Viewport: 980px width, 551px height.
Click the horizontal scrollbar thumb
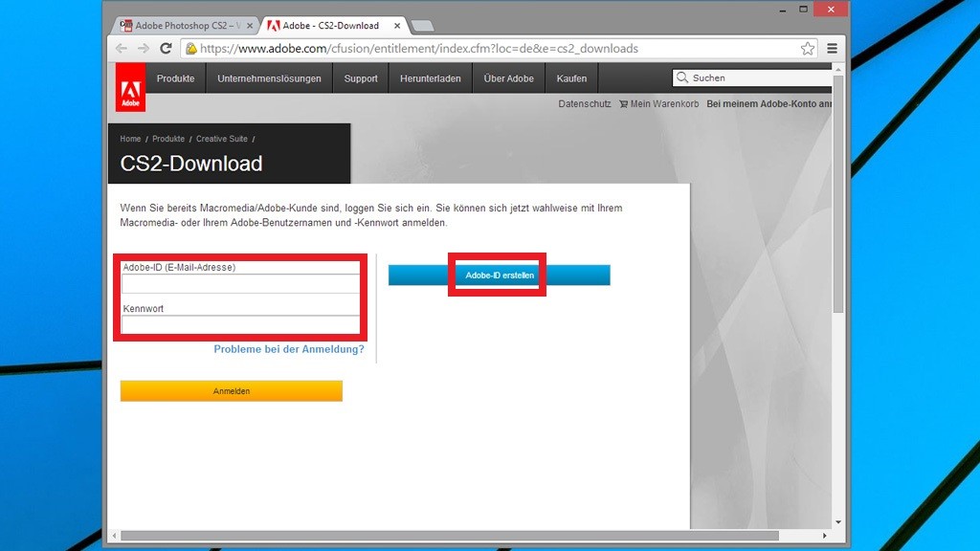(x=450, y=536)
